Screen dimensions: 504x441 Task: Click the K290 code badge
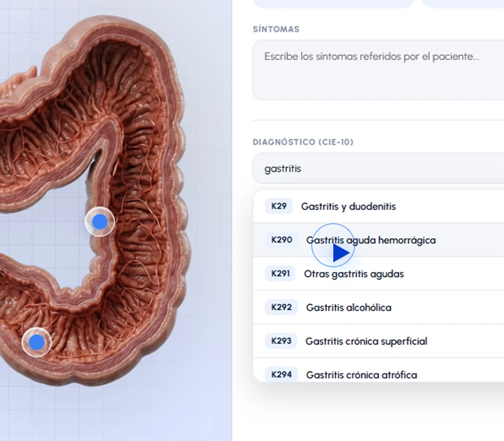click(282, 240)
